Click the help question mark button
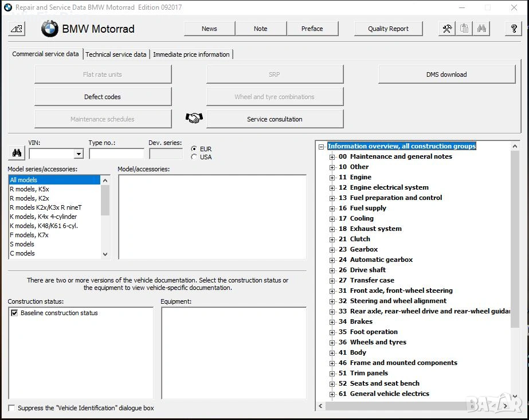 [514, 29]
